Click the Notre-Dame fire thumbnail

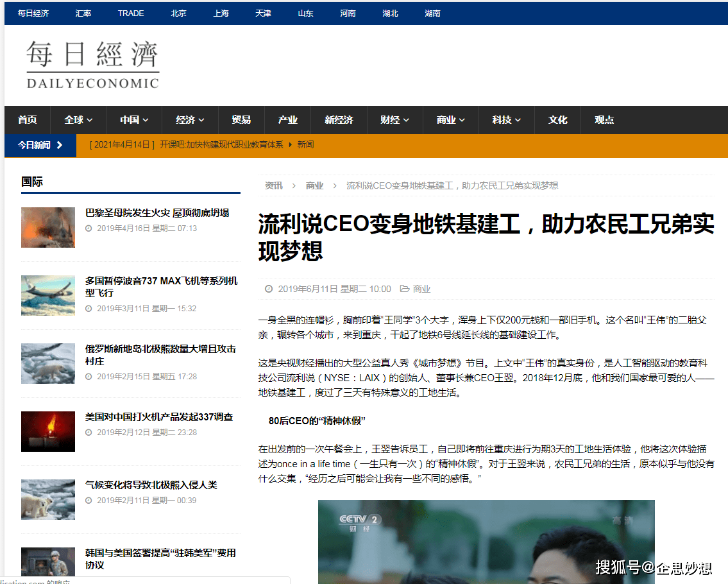point(48,227)
